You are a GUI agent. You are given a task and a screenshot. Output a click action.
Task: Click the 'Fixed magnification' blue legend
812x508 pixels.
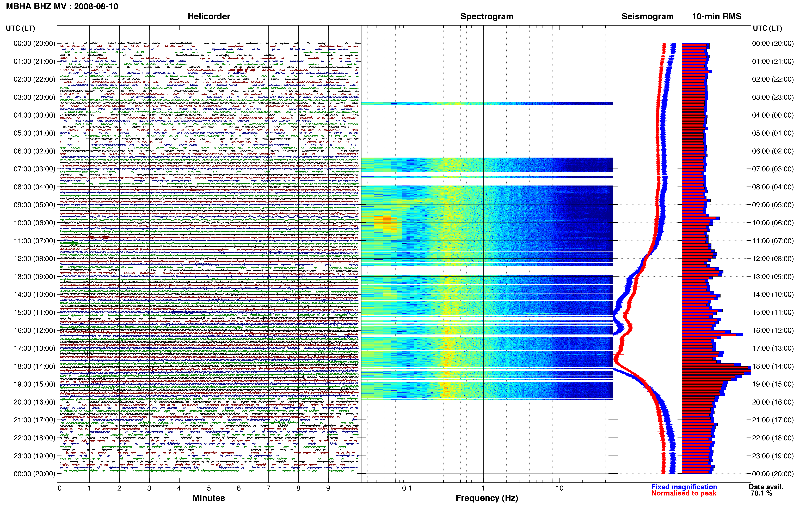tap(684, 487)
